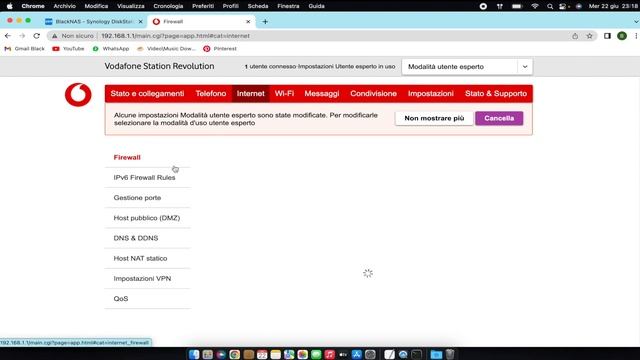This screenshot has height=360, width=640.
Task: Select the Internet tab
Action: (251, 93)
